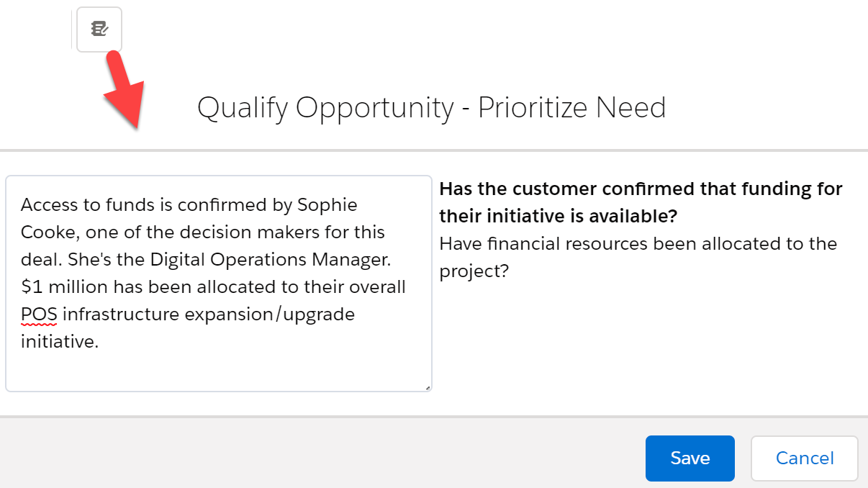Save the opportunity qualification notes

click(x=690, y=458)
